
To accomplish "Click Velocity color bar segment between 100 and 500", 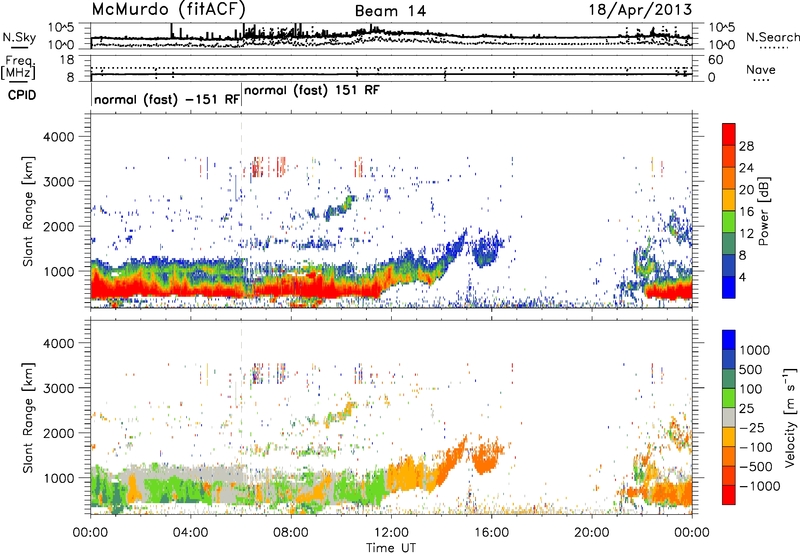I will pyautogui.click(x=729, y=379).
